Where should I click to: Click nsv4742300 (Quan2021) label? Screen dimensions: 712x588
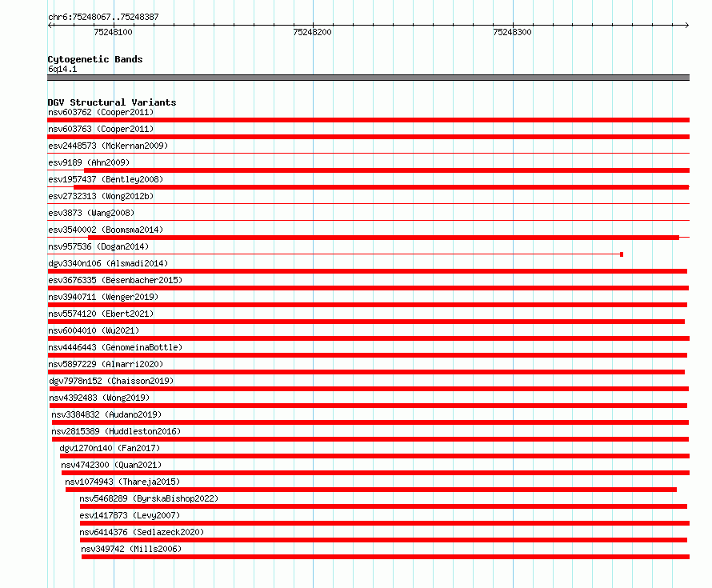point(111,465)
